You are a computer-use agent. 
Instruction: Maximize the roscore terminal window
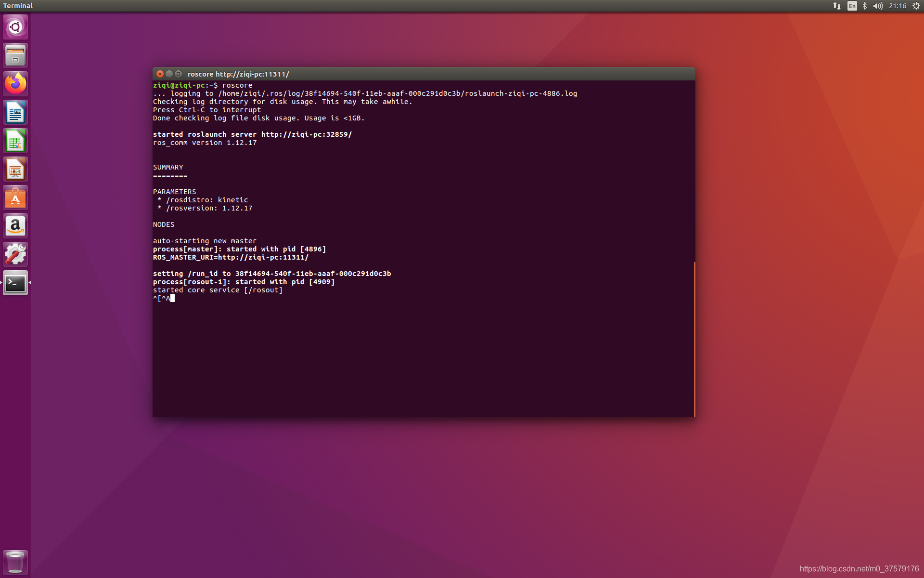coord(178,74)
